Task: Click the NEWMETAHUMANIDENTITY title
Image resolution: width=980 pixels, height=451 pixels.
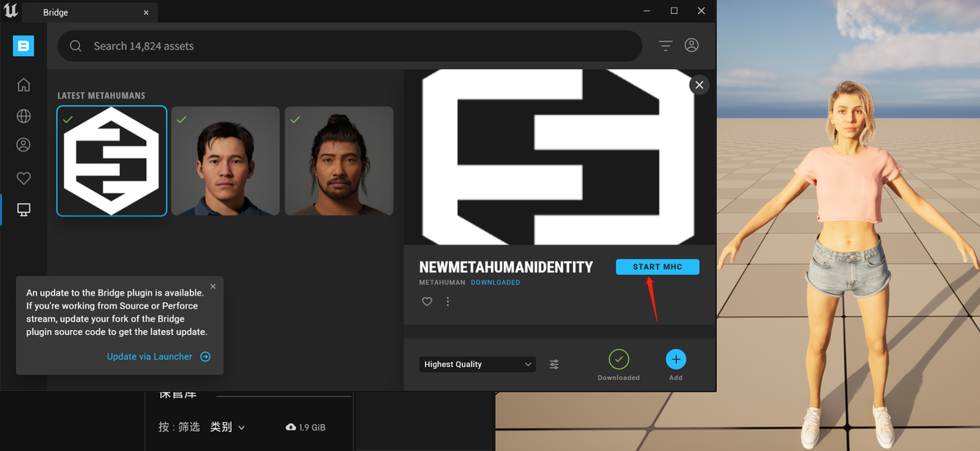Action: pos(506,267)
